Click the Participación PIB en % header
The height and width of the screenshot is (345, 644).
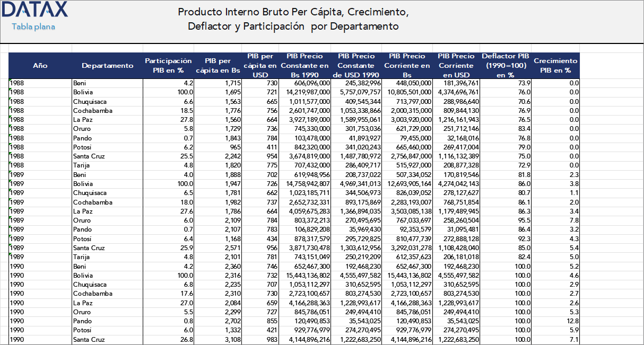pos(168,66)
